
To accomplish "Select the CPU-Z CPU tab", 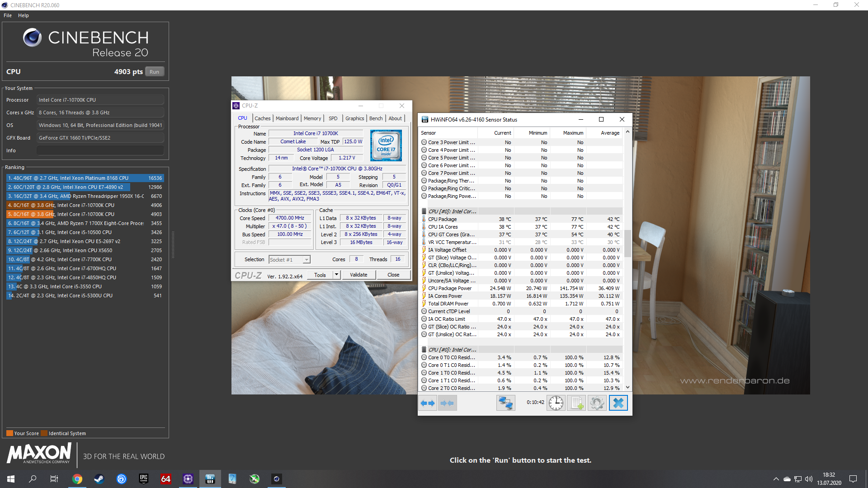I will 243,118.
